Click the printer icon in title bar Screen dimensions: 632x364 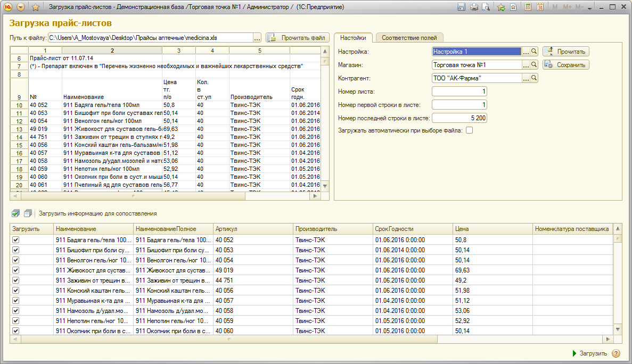(x=474, y=7)
